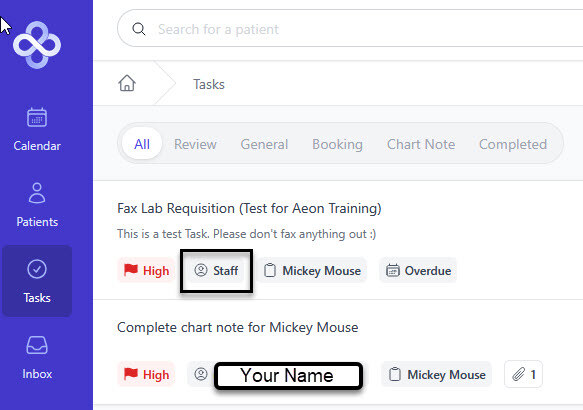This screenshot has width=583, height=410.
Task: Select the All tab
Action: (142, 144)
